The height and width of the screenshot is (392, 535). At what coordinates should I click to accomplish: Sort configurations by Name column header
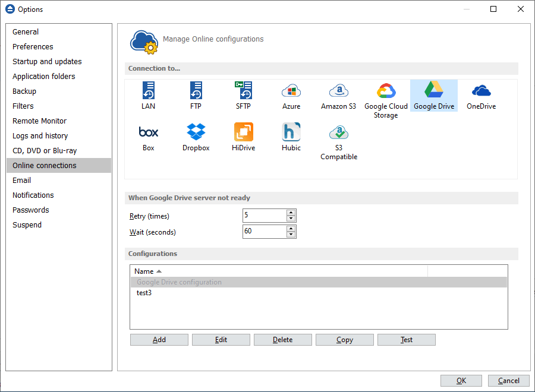coord(279,271)
